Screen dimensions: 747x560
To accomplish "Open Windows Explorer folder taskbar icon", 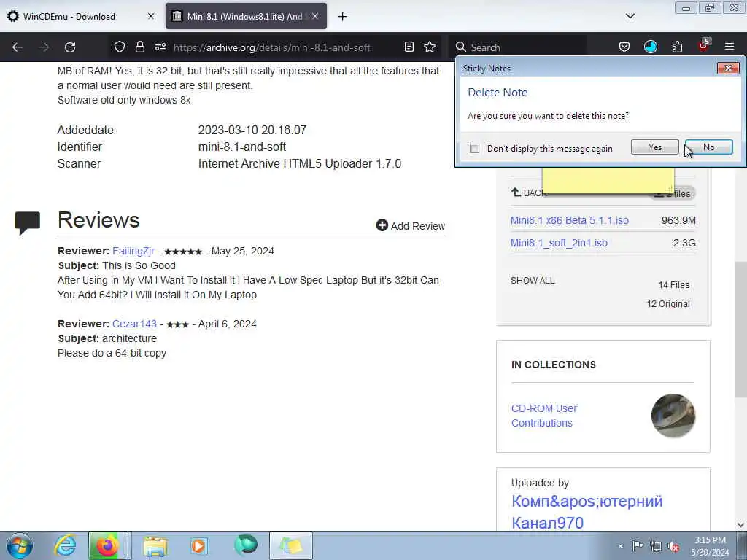I will (155, 545).
